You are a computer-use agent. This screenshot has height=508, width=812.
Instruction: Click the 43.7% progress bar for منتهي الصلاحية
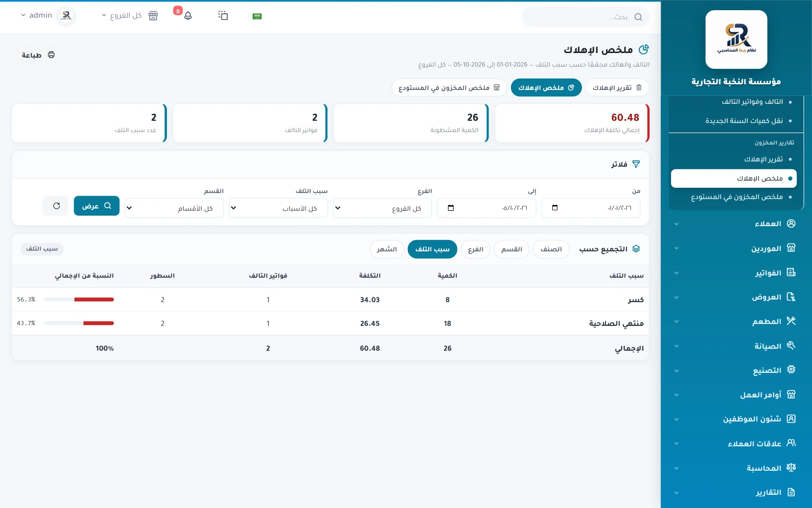click(79, 323)
